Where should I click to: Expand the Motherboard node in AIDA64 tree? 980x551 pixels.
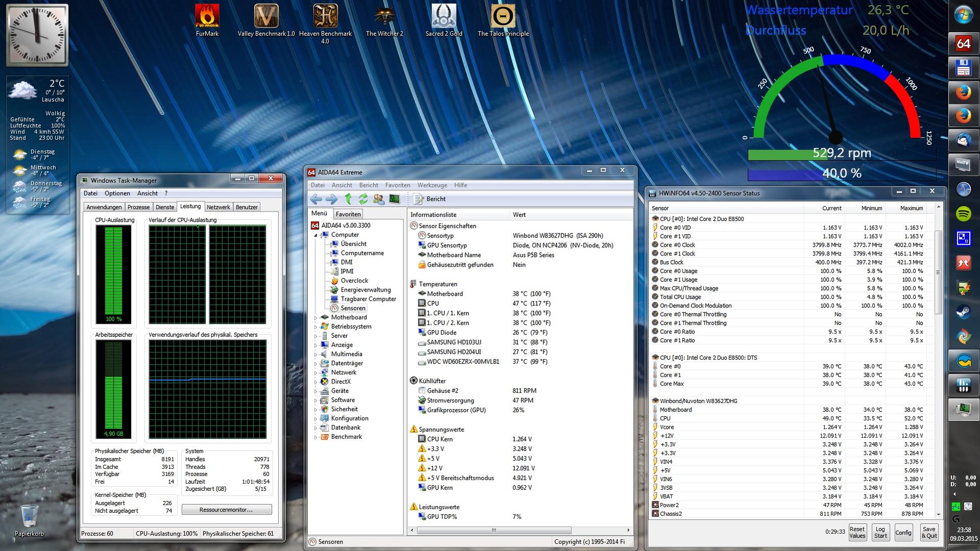point(316,318)
